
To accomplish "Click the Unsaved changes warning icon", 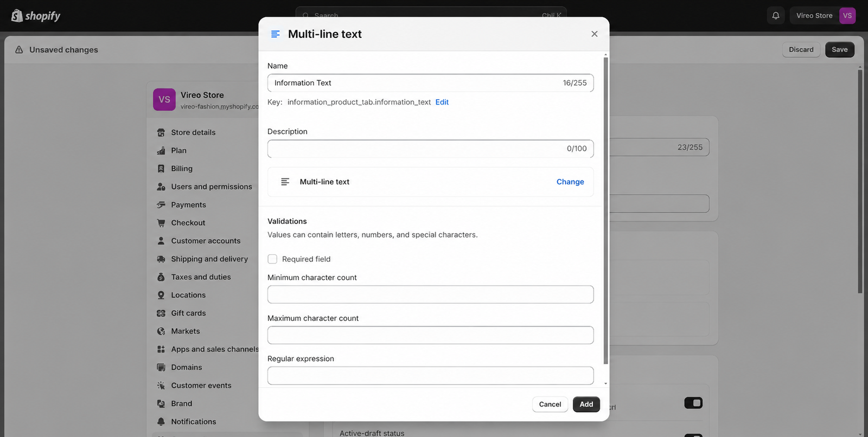I will tap(19, 50).
